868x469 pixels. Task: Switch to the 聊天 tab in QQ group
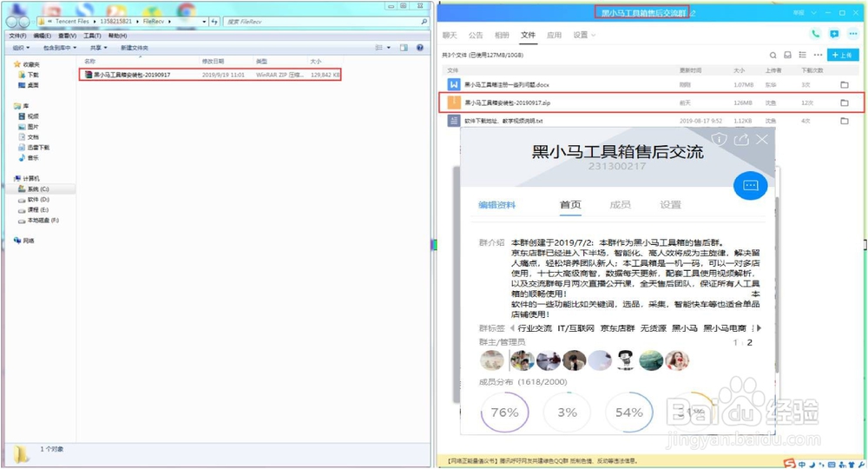450,35
